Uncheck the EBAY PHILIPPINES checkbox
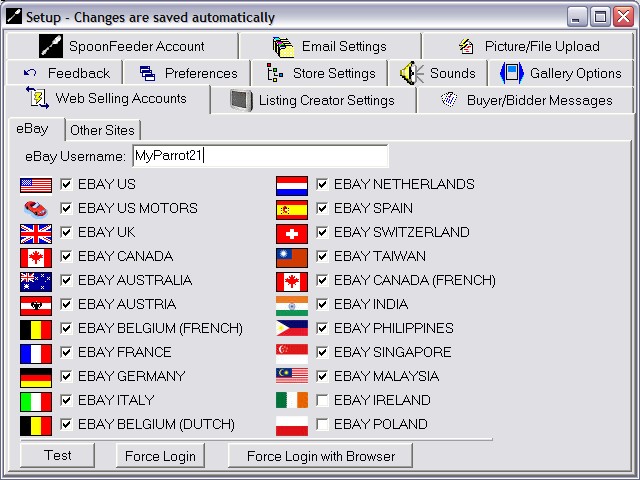The image size is (640, 480). point(322,328)
